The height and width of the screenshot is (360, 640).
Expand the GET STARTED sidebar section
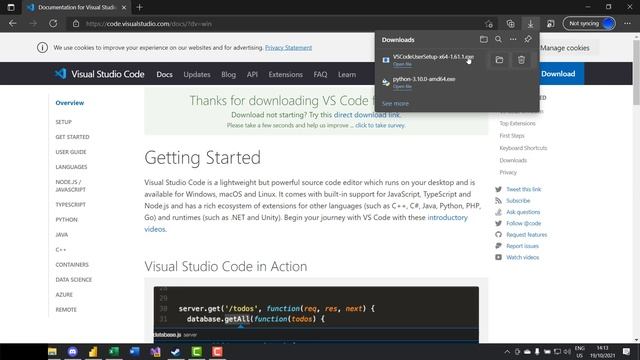point(72,137)
